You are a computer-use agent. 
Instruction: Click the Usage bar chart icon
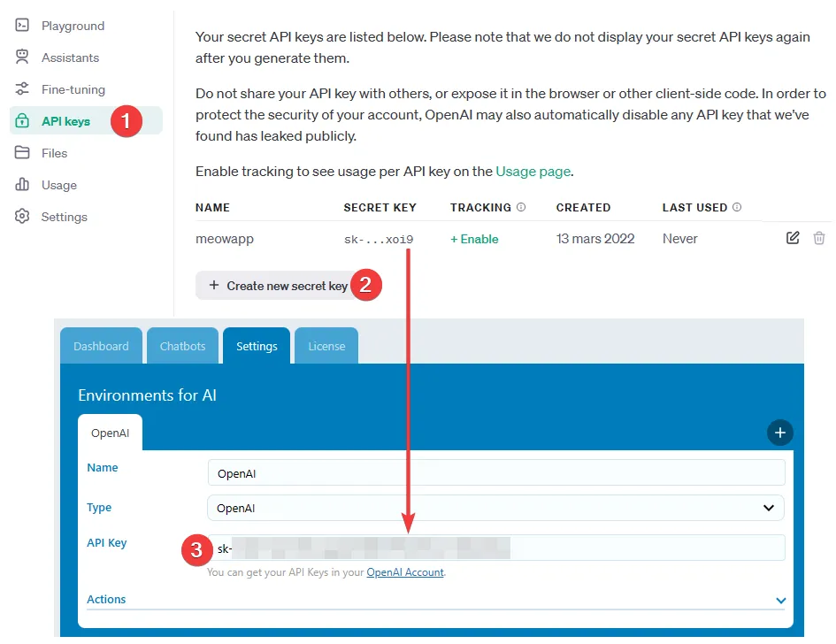point(22,185)
